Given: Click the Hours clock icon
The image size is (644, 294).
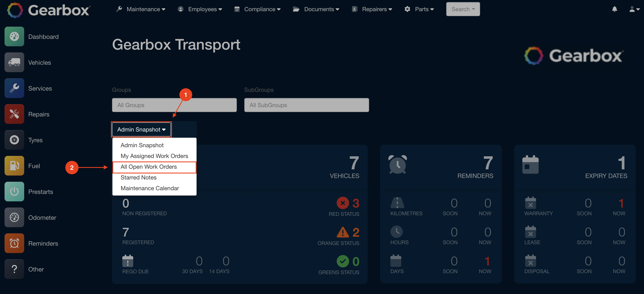Looking at the screenshot, I should pyautogui.click(x=396, y=232).
